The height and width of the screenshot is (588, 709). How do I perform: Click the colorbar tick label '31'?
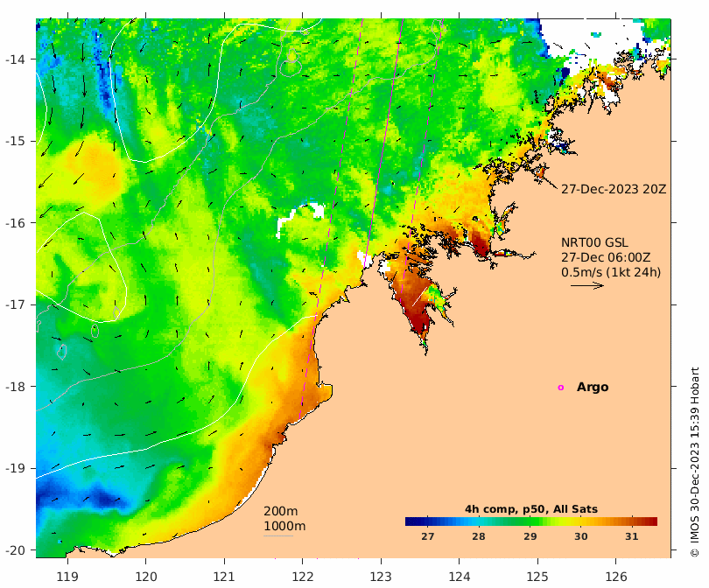[x=632, y=536]
